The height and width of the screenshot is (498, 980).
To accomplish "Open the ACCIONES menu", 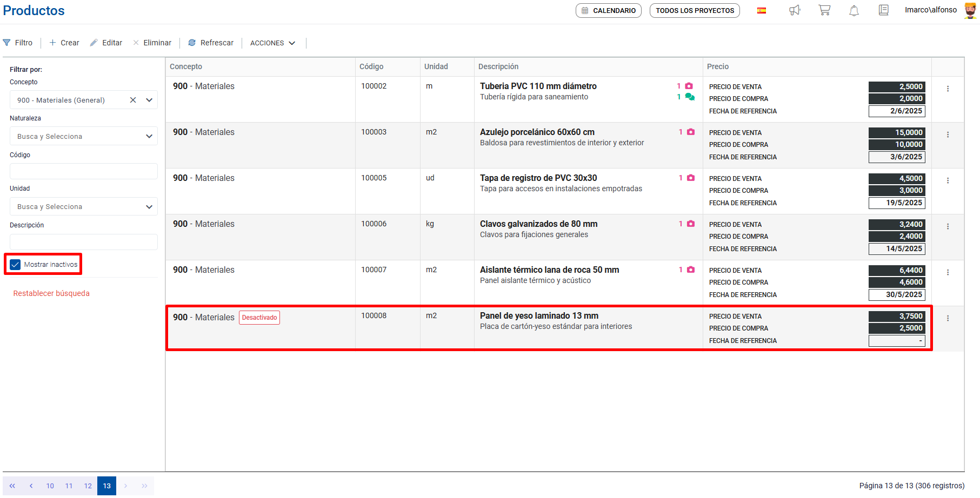I will click(x=272, y=43).
